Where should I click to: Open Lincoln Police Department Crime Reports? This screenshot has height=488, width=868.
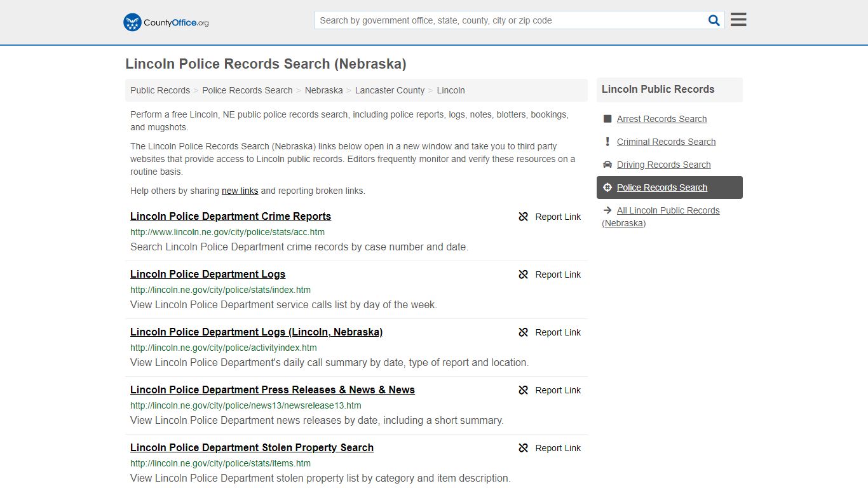(x=231, y=216)
